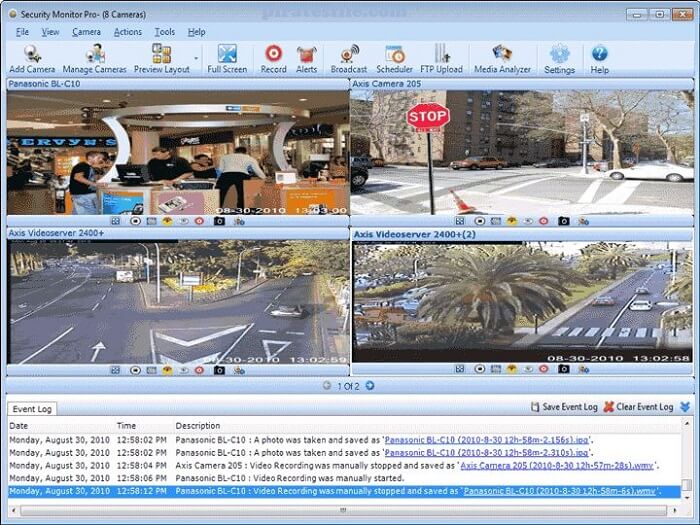This screenshot has width=700, height=525.
Task: Click yellow motion icon under Panasonic BL-C10
Action: (x=167, y=221)
